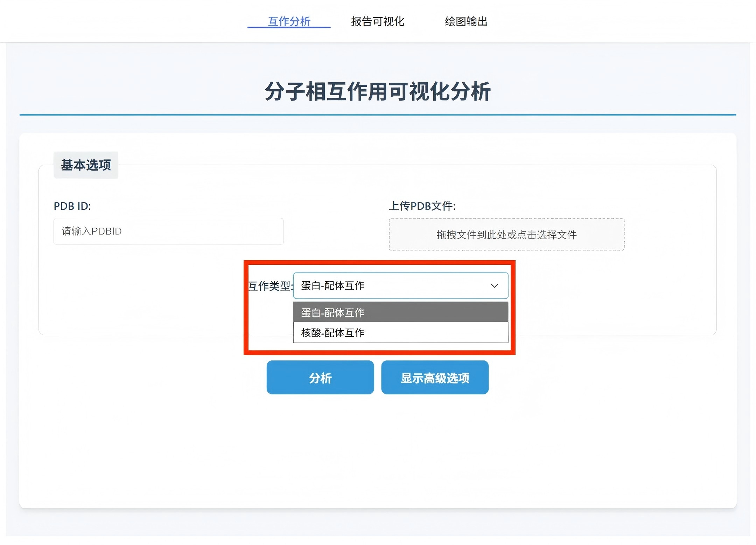
Task: Click the dropdown chevron arrow of 互作类型
Action: 494,286
